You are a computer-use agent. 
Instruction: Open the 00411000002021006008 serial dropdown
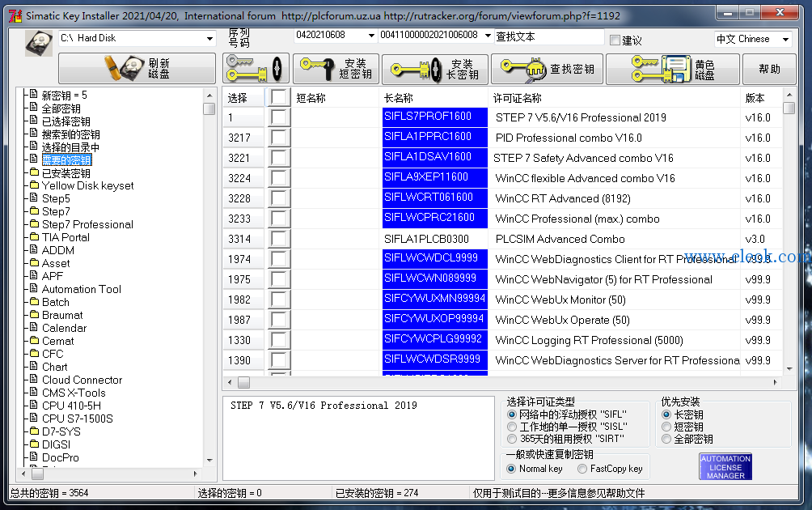(488, 36)
